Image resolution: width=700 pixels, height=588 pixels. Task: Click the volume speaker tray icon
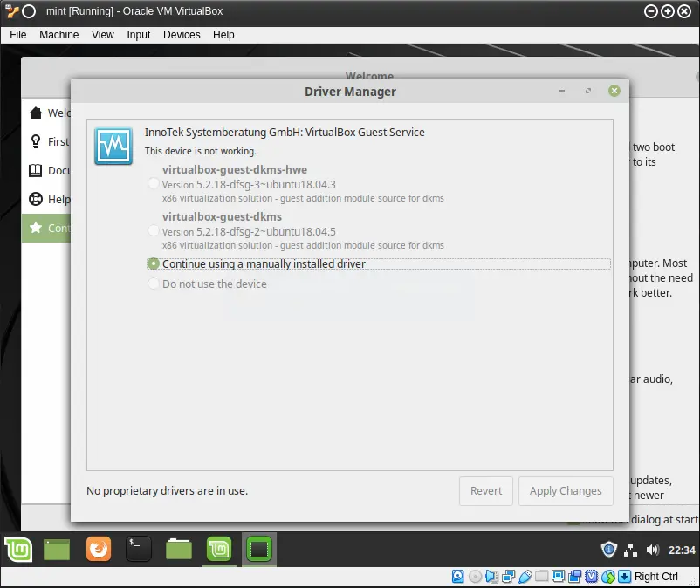652,550
